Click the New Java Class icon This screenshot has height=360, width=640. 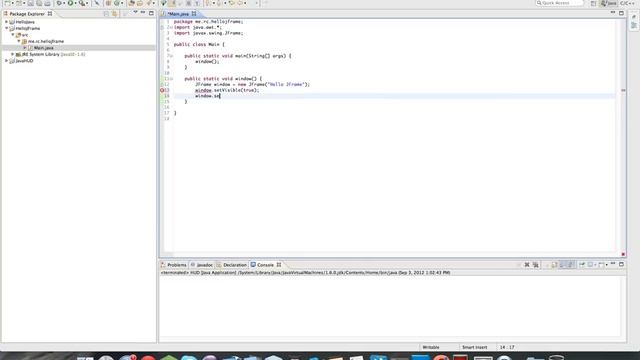tap(116, 3)
